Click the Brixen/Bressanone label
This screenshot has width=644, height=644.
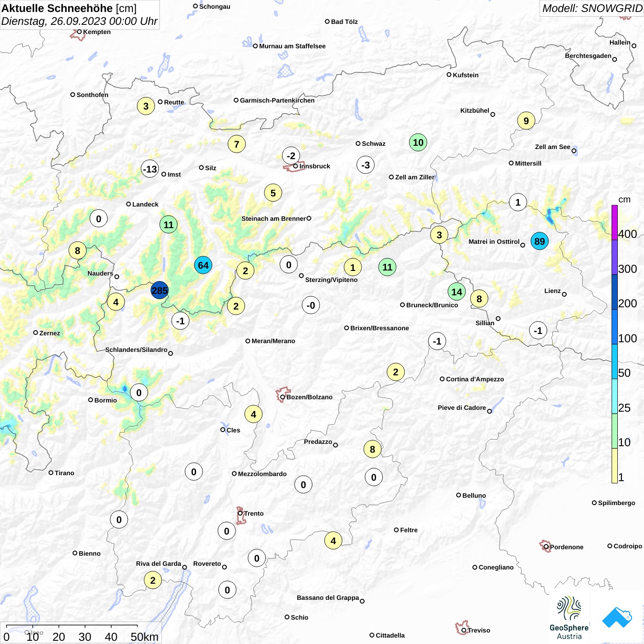pyautogui.click(x=379, y=328)
